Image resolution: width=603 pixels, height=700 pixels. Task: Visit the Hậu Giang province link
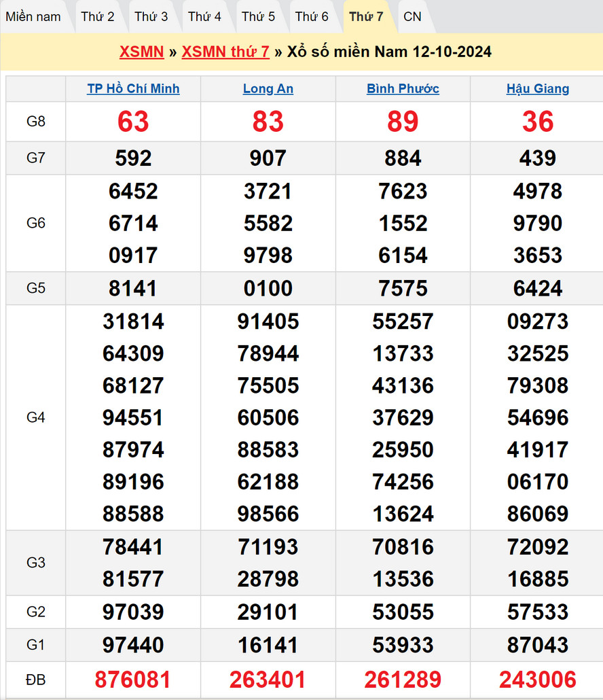[x=538, y=88]
